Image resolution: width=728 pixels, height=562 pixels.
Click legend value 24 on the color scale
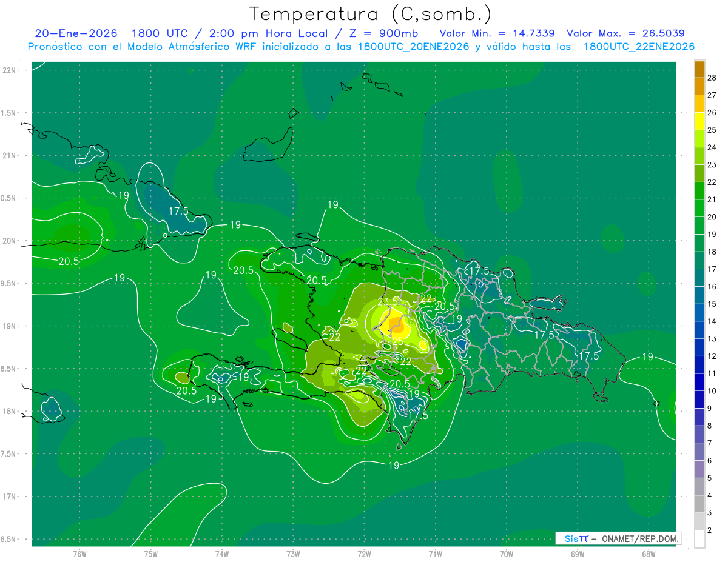[x=712, y=147]
